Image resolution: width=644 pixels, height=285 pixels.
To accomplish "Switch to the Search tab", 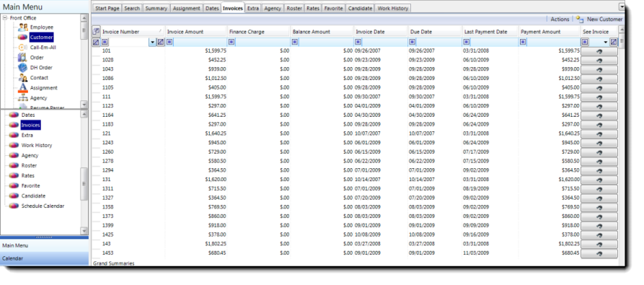I will (x=132, y=8).
